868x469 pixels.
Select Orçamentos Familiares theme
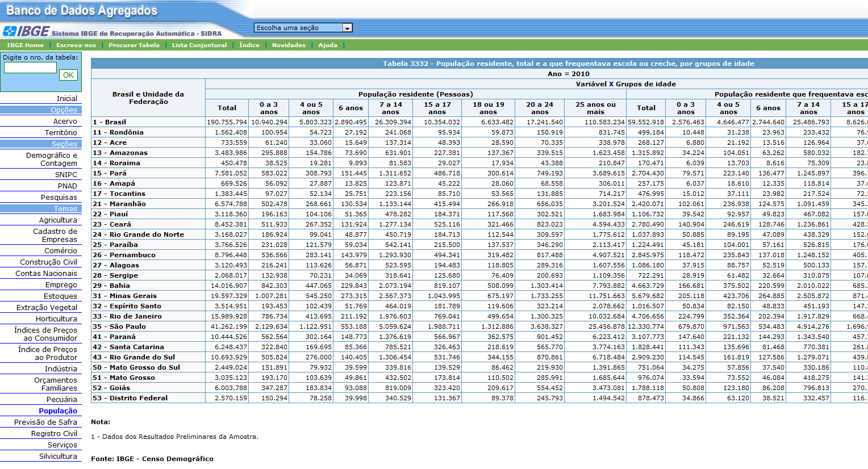[56, 384]
